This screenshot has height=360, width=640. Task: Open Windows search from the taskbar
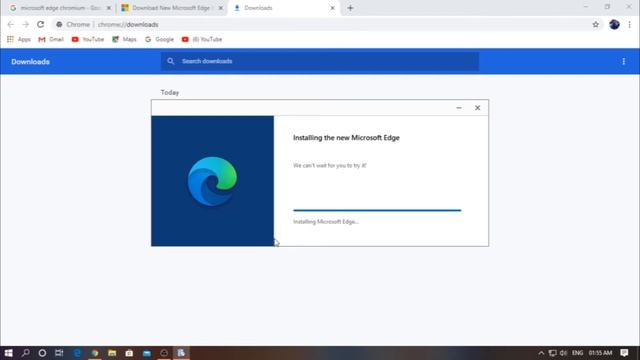pyautogui.click(x=25, y=353)
